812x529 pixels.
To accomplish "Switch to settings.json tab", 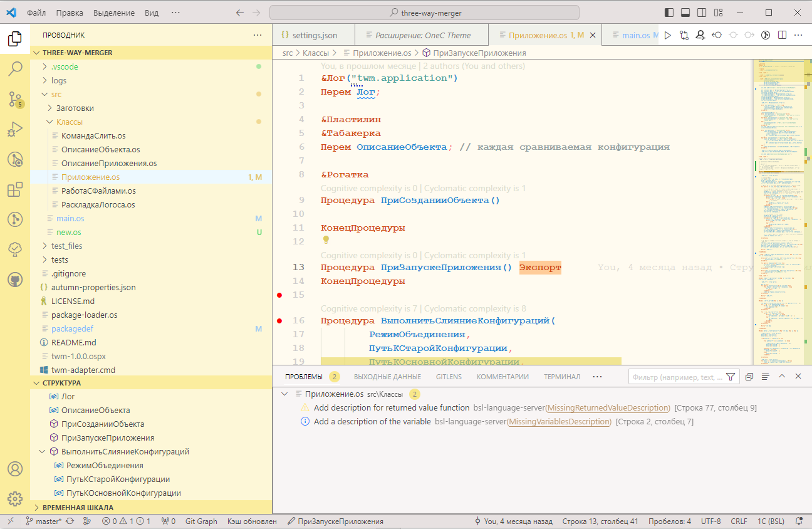I will [314, 35].
